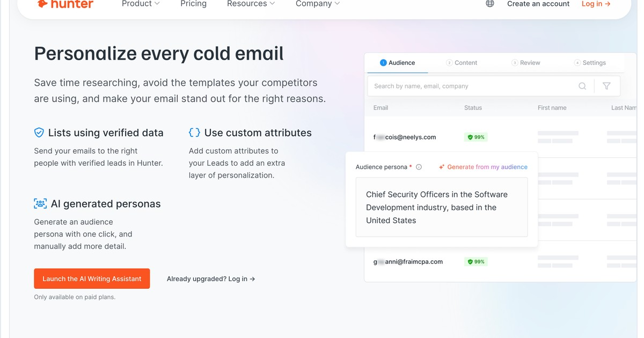Screen dimensions: 644x338
Task: Click the Lists using verified data heading
Action: pyautogui.click(x=106, y=133)
